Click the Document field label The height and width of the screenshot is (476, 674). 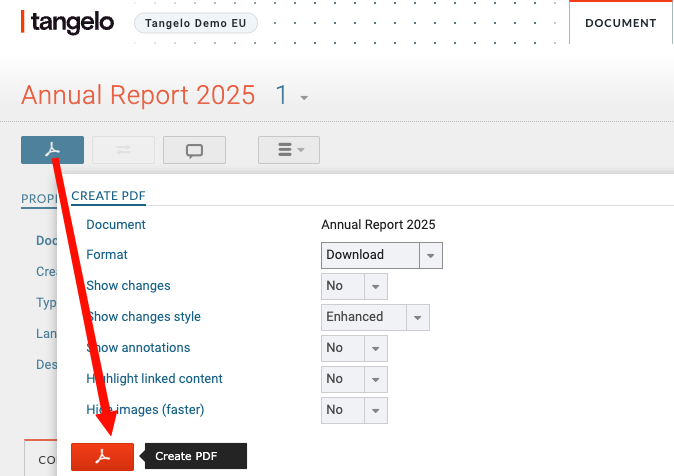pyautogui.click(x=116, y=224)
